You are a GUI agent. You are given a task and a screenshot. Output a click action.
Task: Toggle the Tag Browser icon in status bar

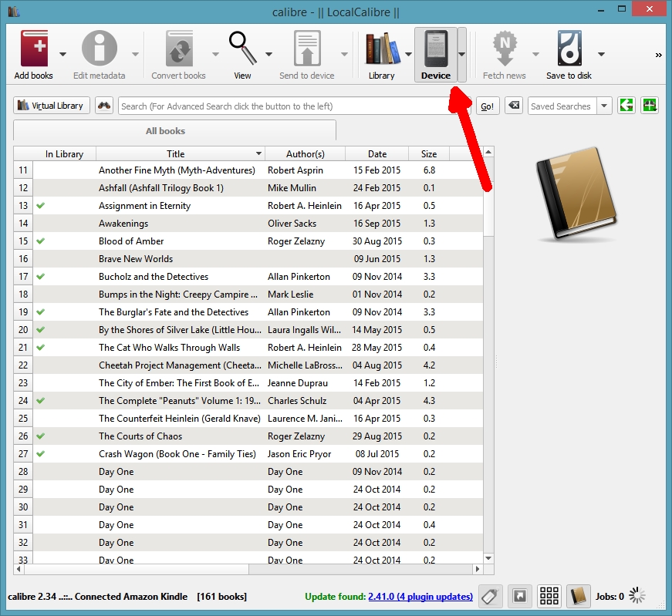coord(490,596)
